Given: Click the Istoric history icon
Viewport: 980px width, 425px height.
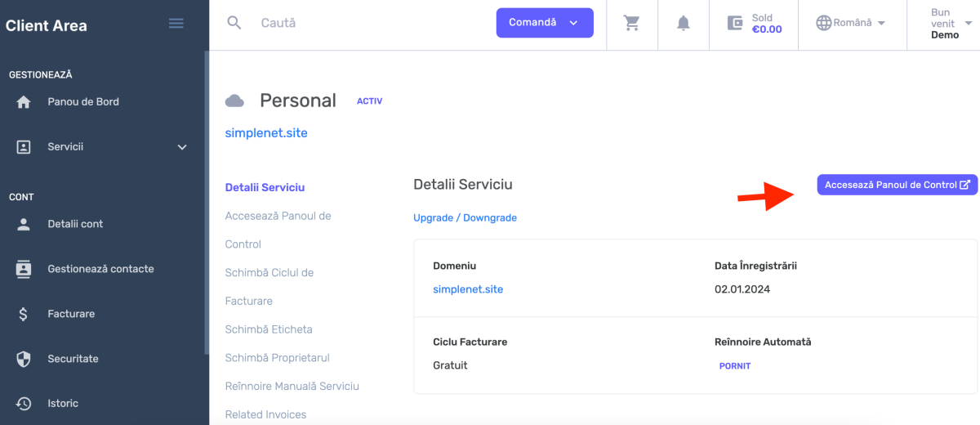Looking at the screenshot, I should pos(24,404).
